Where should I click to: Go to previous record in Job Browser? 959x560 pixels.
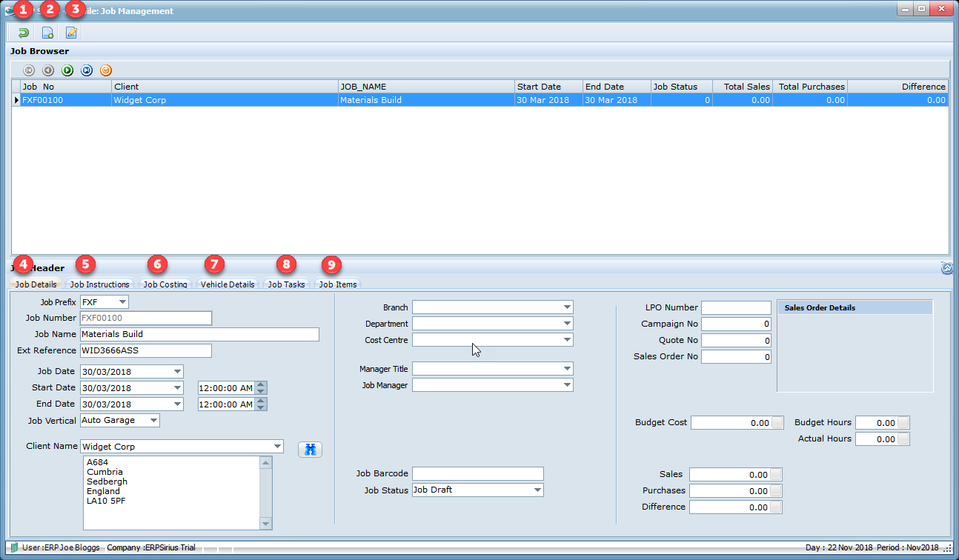(48, 70)
